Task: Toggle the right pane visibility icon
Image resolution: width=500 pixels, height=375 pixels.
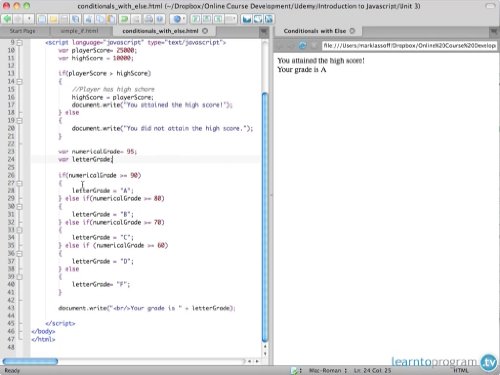Action: coord(269,19)
